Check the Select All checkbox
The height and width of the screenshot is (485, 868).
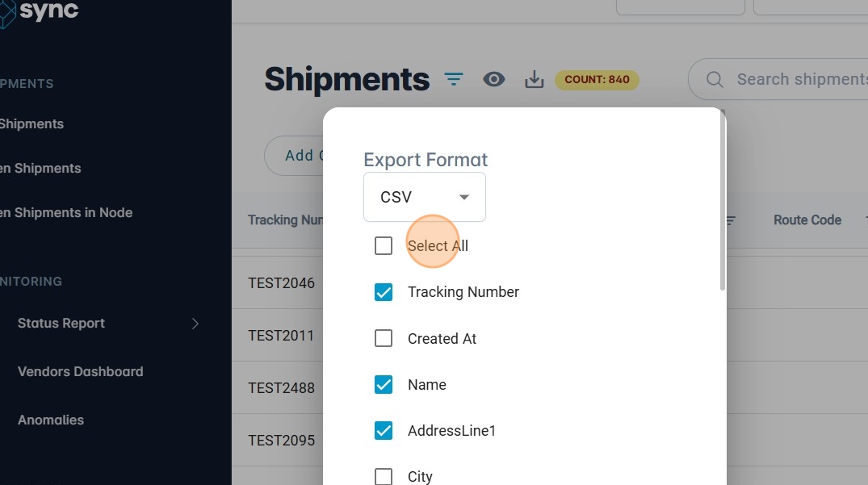coord(384,246)
